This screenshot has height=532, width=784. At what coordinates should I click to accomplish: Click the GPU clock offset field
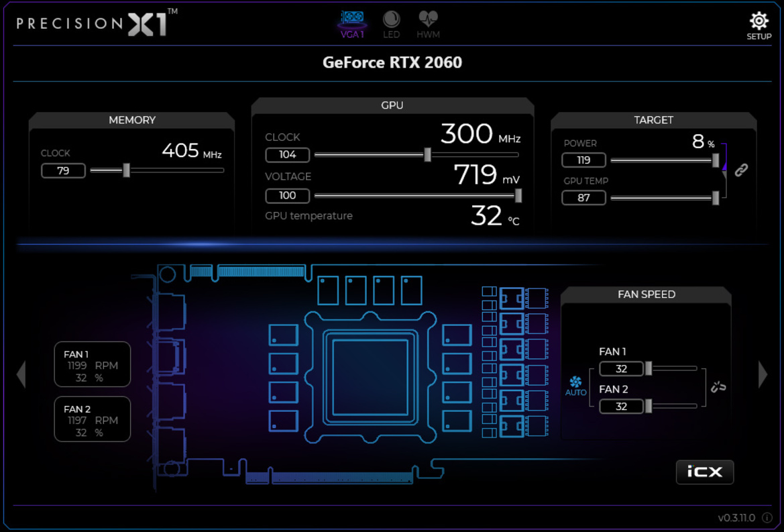tap(288, 154)
